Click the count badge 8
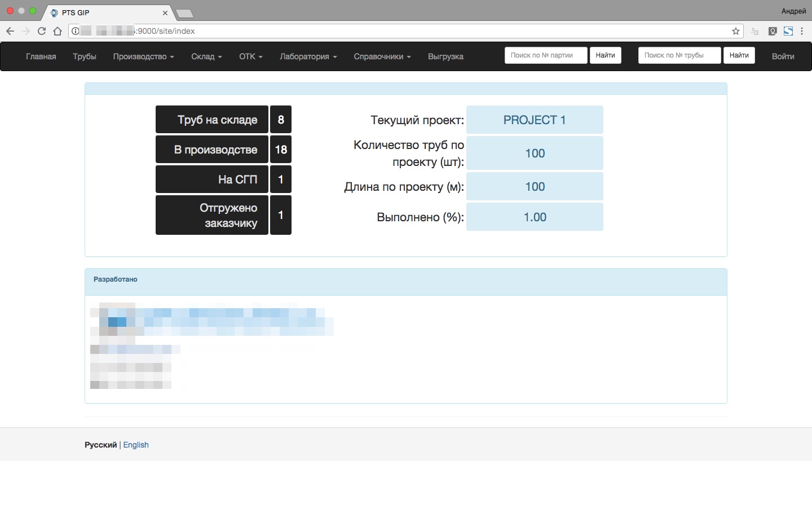This screenshot has height=508, width=812. (281, 120)
